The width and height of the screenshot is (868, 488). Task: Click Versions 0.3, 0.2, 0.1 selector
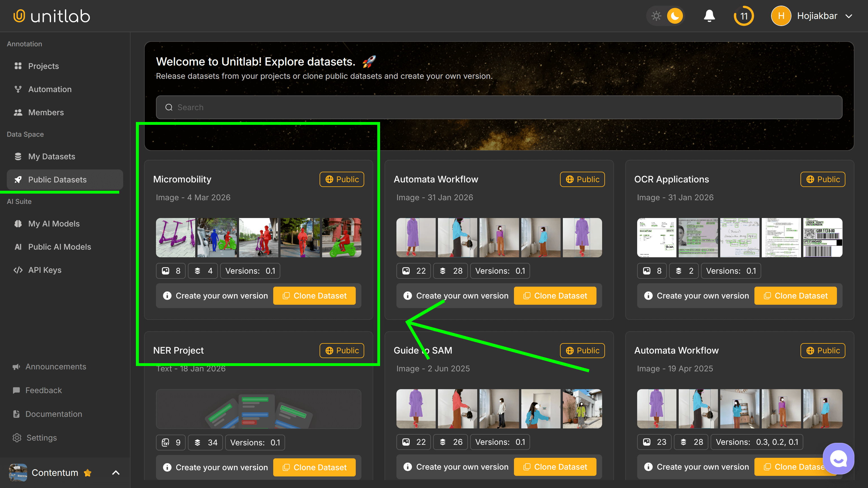756,442
